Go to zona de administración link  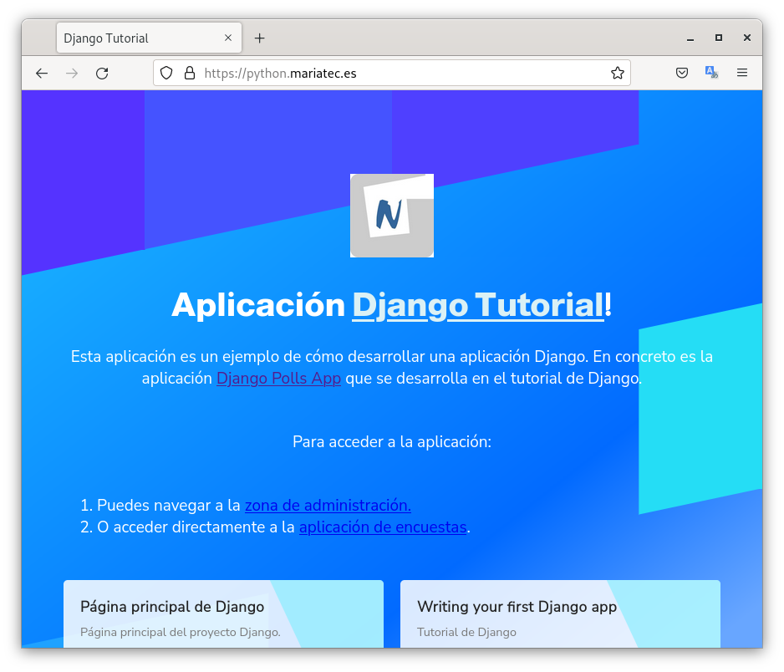(x=328, y=506)
